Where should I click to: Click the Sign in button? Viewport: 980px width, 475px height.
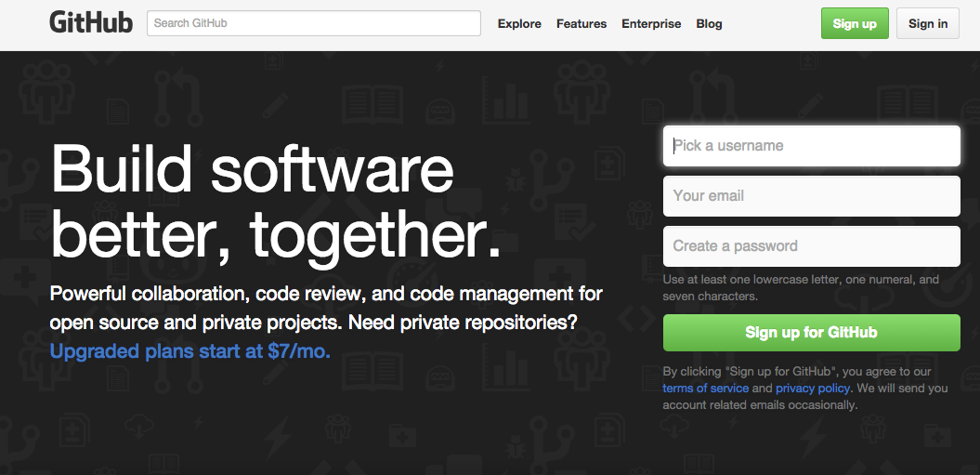tap(927, 23)
